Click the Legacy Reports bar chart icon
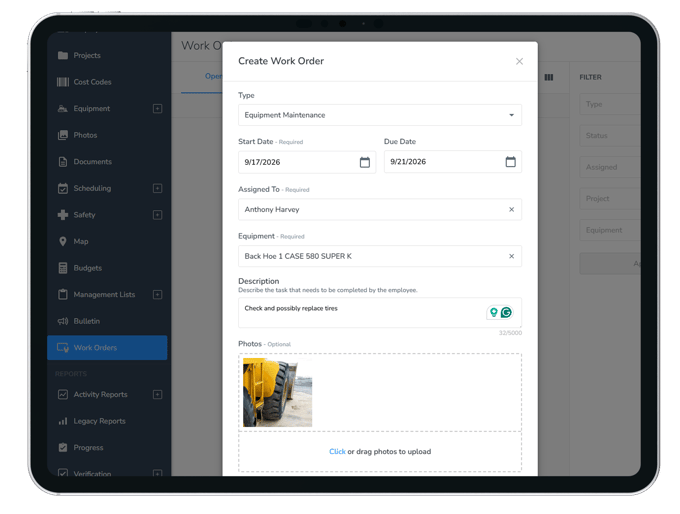The height and width of the screenshot is (514, 680). point(63,421)
